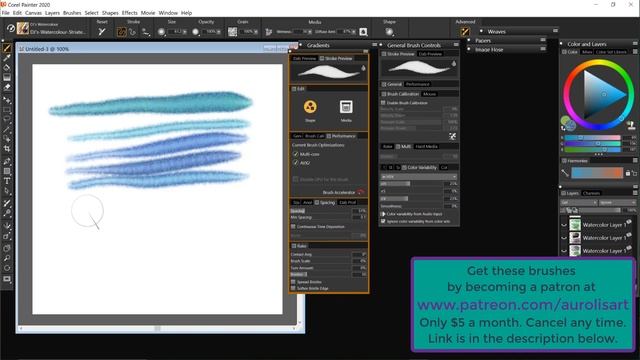640x360 pixels.
Task: Select the Brush tool in the toolbox
Action: tap(7, 48)
